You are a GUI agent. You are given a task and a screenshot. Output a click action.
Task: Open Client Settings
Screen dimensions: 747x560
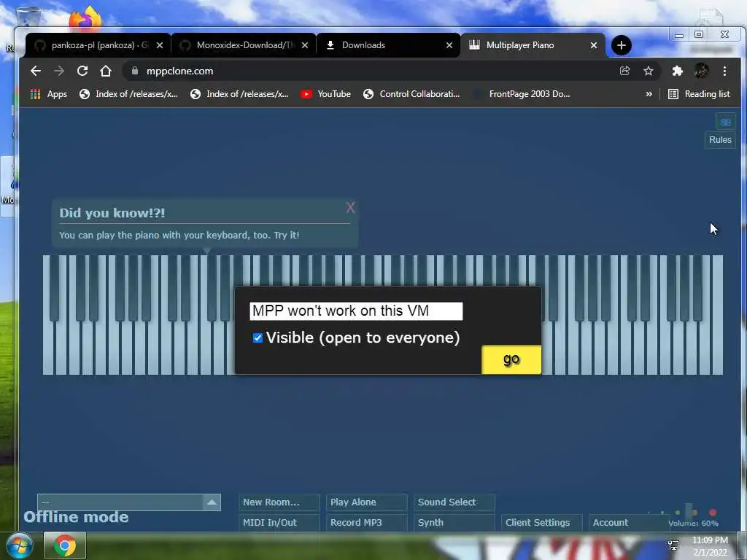(542, 522)
